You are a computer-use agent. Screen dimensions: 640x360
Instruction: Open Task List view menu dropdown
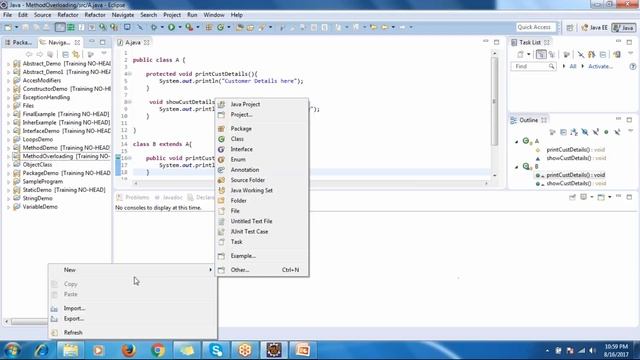(x=631, y=54)
